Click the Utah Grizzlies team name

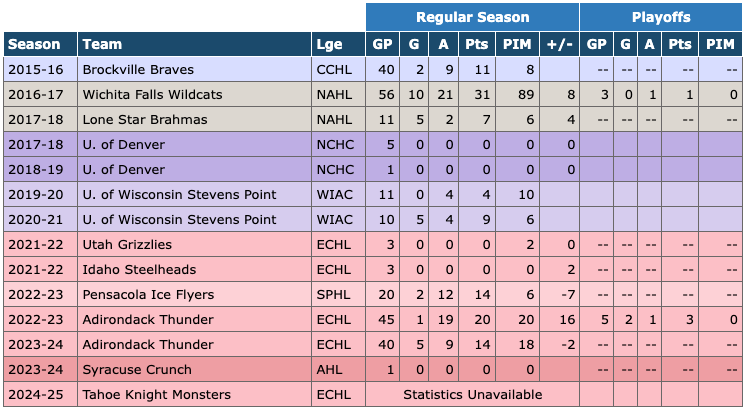click(127, 245)
